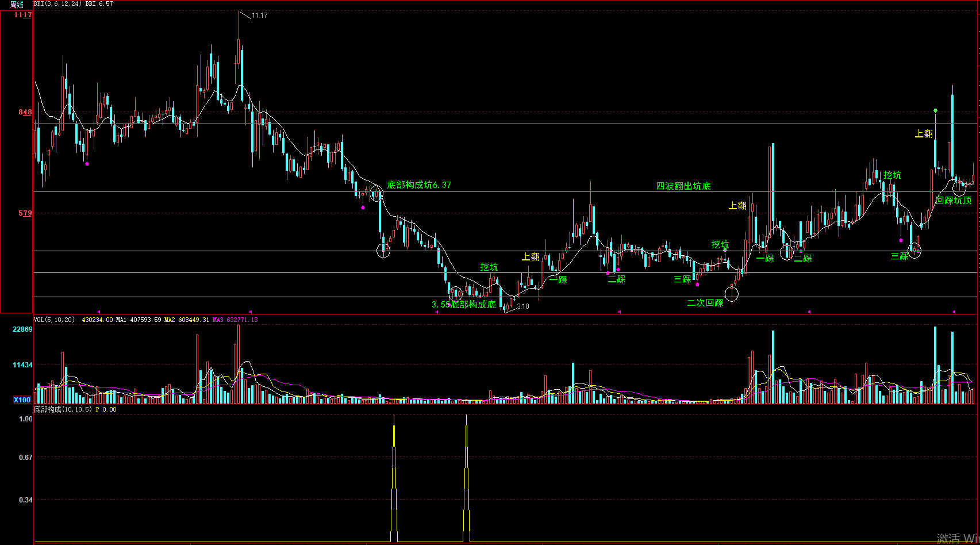Image resolution: width=980 pixels, height=545 pixels.
Task: Click the 430234.00 volume value
Action: tap(97, 320)
